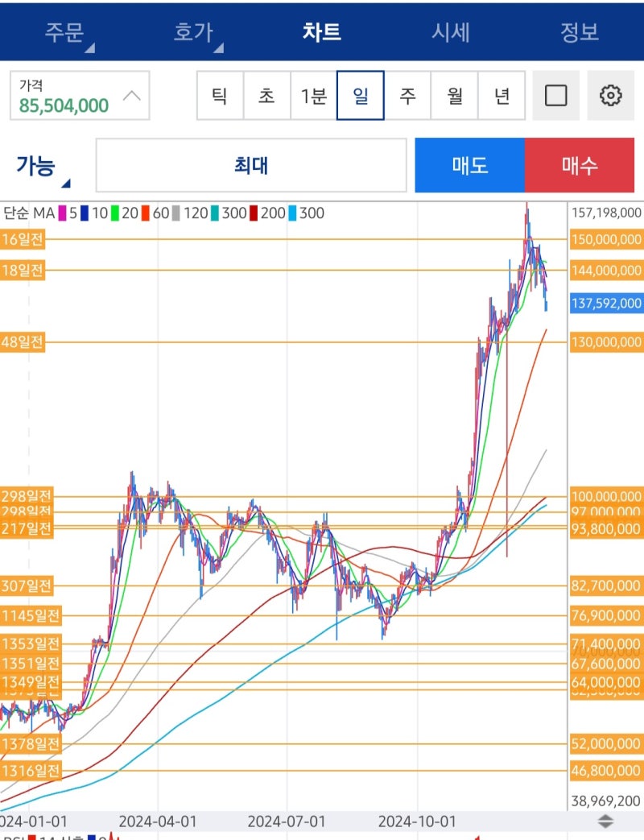644x840 pixels.
Task: Click the 64,000,000 price level tag
Action: click(606, 682)
